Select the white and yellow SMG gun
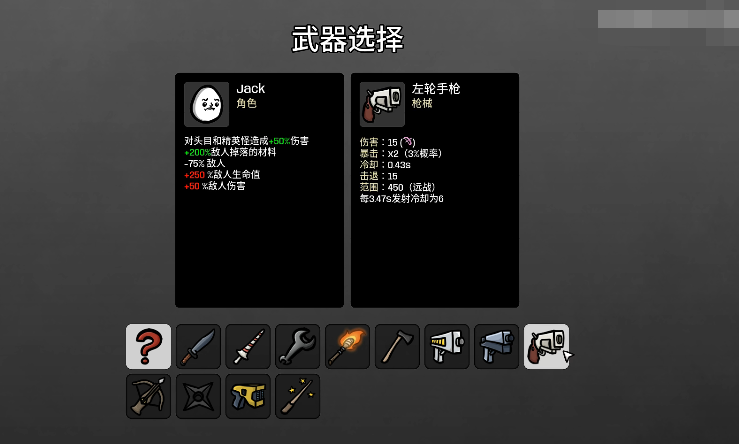Viewport: 739px width, 444px height. 447,346
